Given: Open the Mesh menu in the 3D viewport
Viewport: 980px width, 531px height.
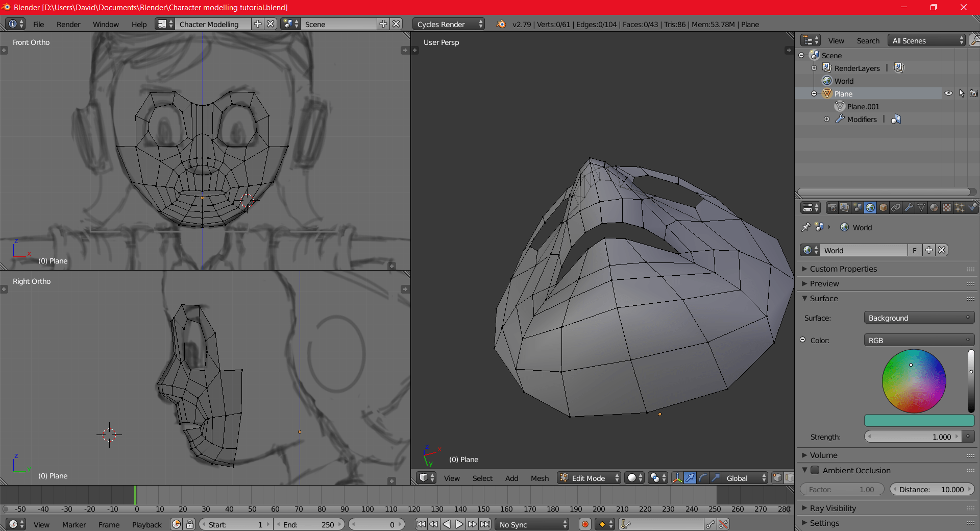Looking at the screenshot, I should [540, 478].
